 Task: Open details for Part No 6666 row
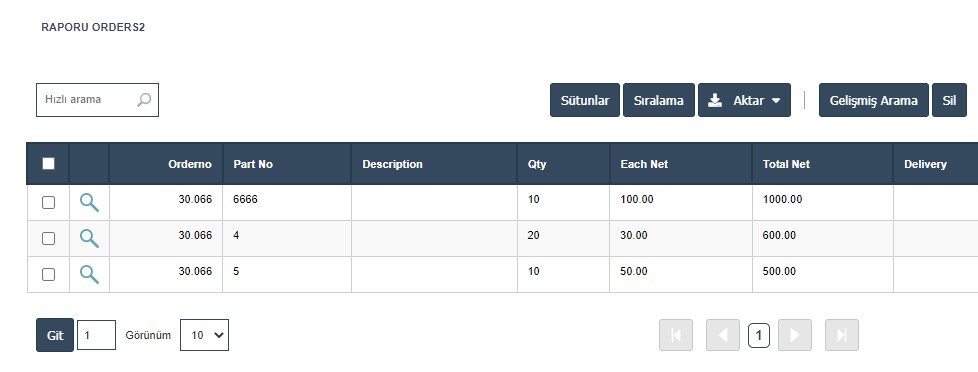89,202
